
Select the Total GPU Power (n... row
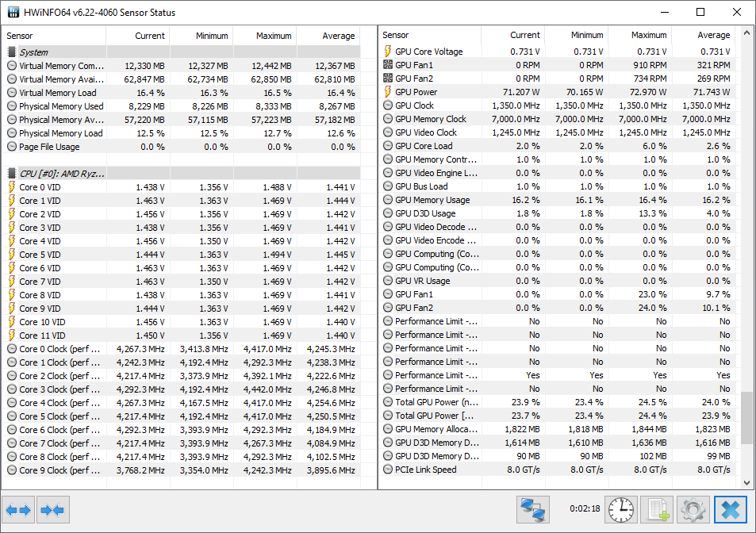tap(558, 402)
